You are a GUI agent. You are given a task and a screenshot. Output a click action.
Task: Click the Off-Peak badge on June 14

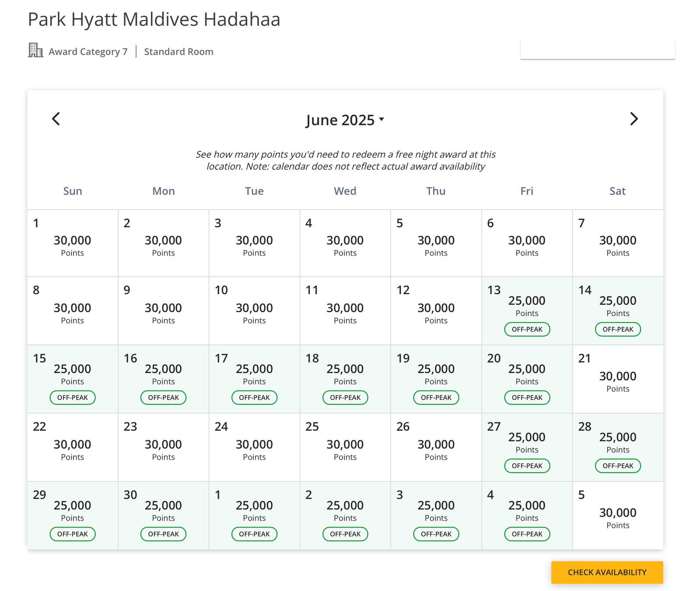(618, 329)
